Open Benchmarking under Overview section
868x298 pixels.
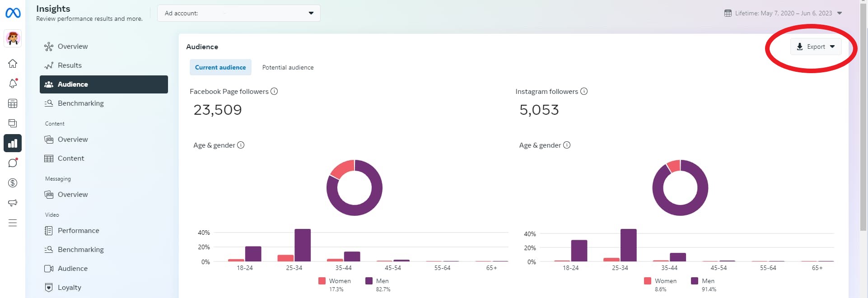tap(80, 103)
